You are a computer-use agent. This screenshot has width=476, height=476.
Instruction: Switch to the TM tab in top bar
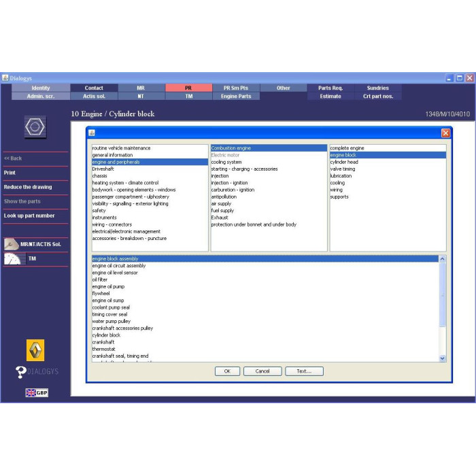click(x=188, y=97)
